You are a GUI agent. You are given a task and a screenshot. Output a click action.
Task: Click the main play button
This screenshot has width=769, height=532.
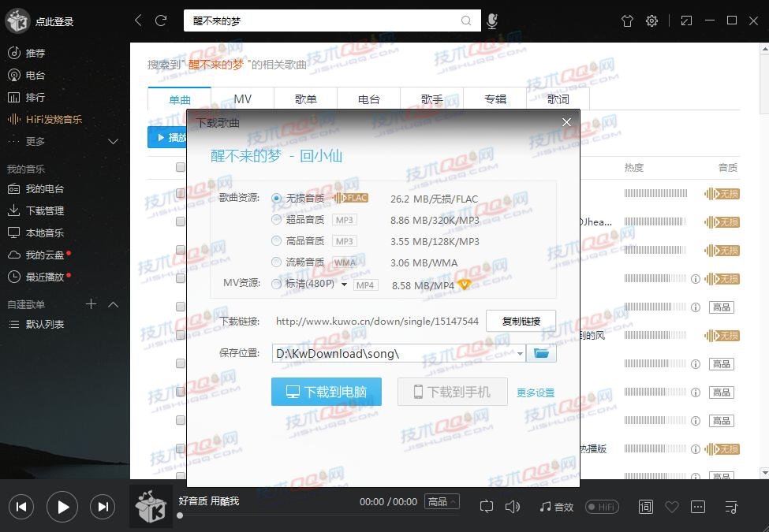point(62,507)
